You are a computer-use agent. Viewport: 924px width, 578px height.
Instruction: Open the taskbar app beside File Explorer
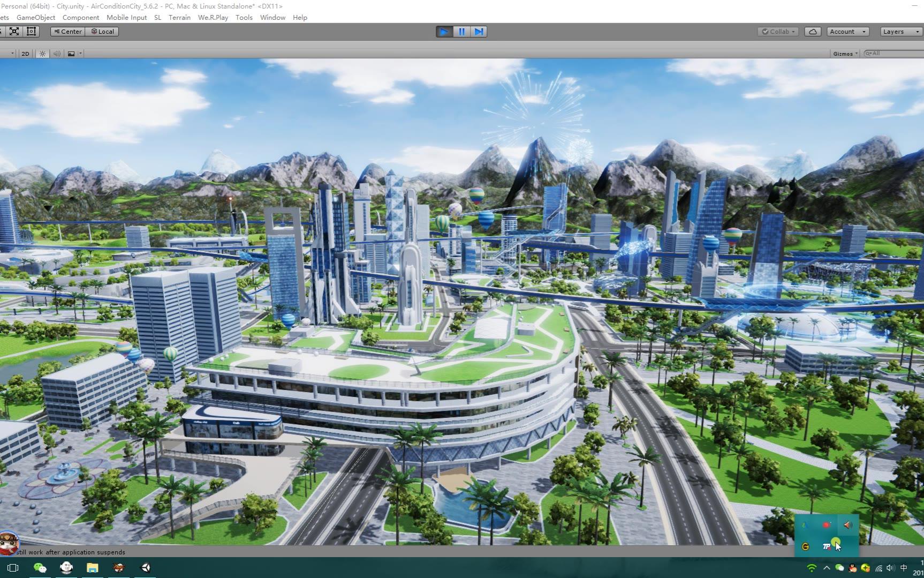119,568
